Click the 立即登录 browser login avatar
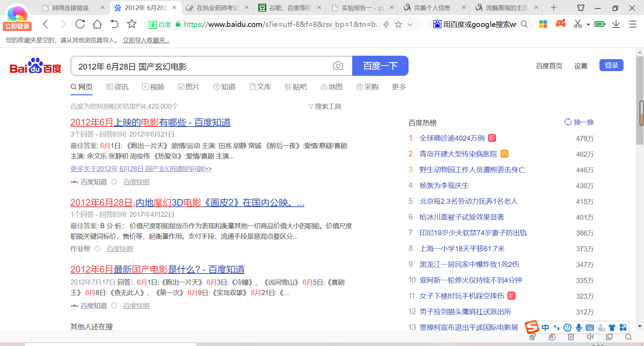The height and width of the screenshot is (346, 644). (x=17, y=17)
